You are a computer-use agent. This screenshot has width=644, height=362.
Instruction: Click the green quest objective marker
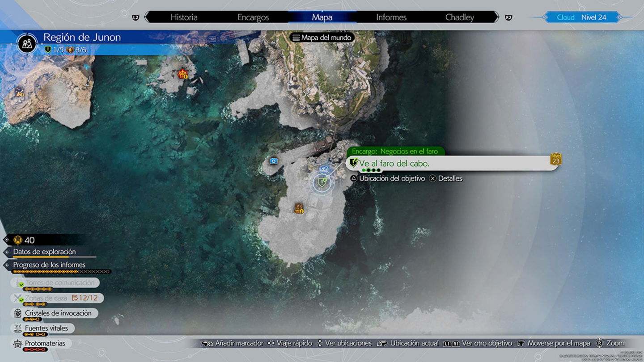coord(321,182)
